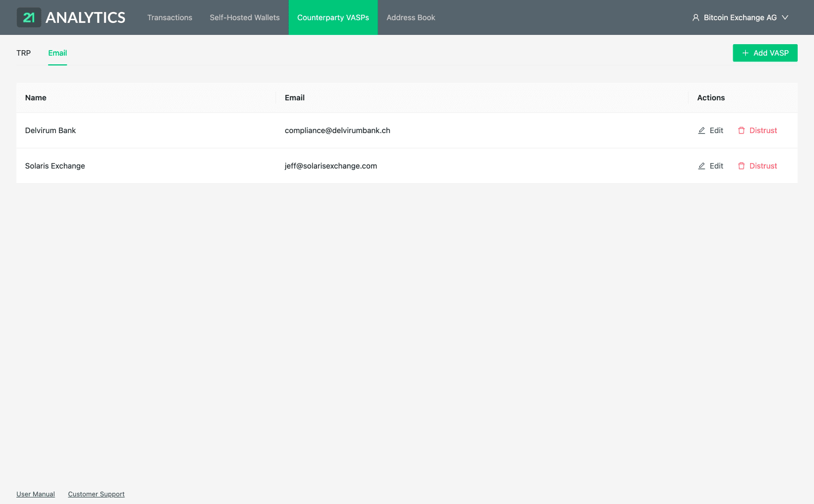This screenshot has height=504, width=814.
Task: Open the User Manual link
Action: (x=35, y=494)
